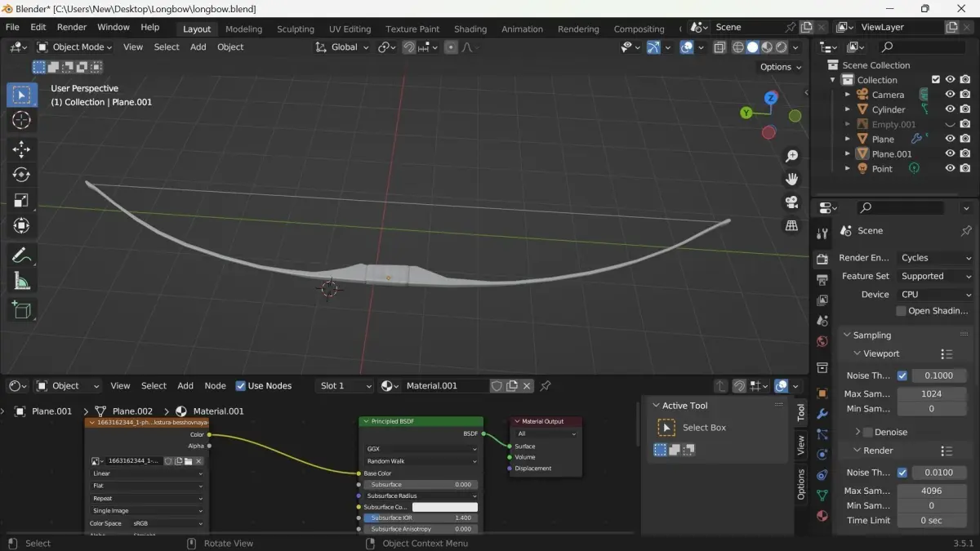Viewport: 980px width, 551px height.
Task: Hide Plane.001 in viewport with eye icon
Action: click(950, 153)
